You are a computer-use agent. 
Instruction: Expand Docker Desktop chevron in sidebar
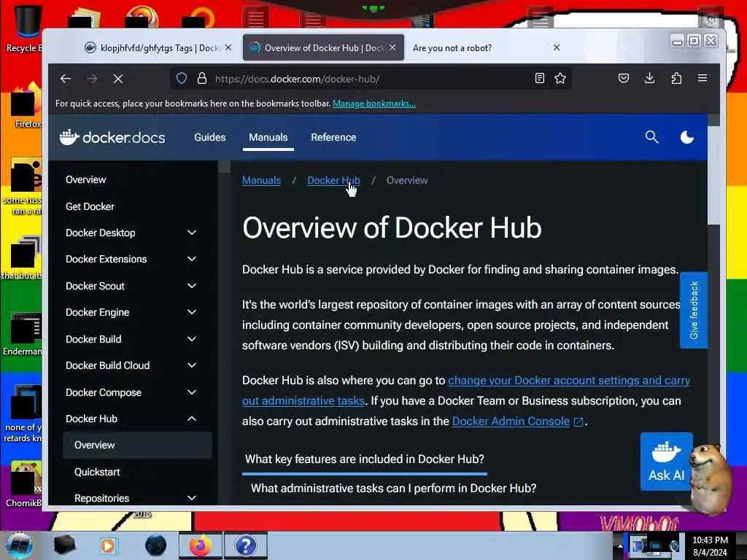(192, 233)
